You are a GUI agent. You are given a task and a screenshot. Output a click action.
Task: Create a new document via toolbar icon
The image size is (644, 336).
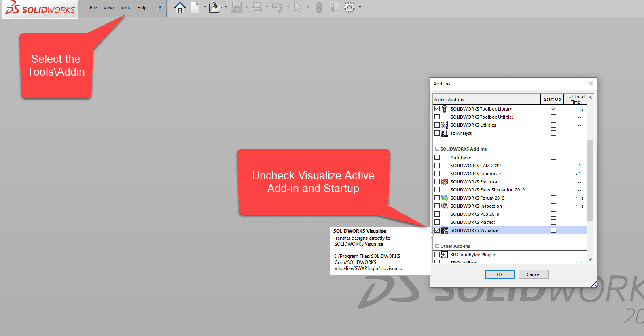coord(195,7)
